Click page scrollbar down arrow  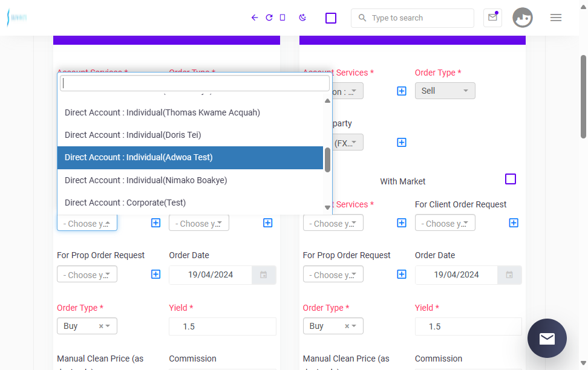pos(583,363)
